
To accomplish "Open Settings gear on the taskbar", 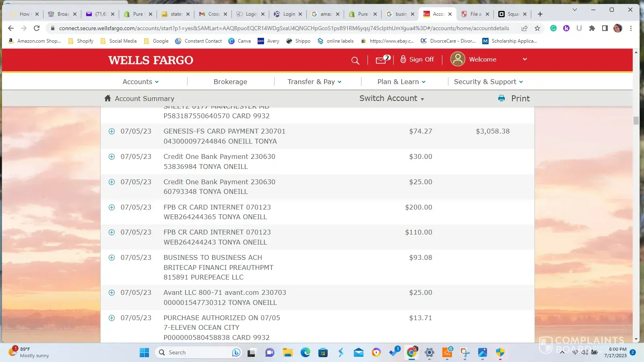I will tap(429, 353).
